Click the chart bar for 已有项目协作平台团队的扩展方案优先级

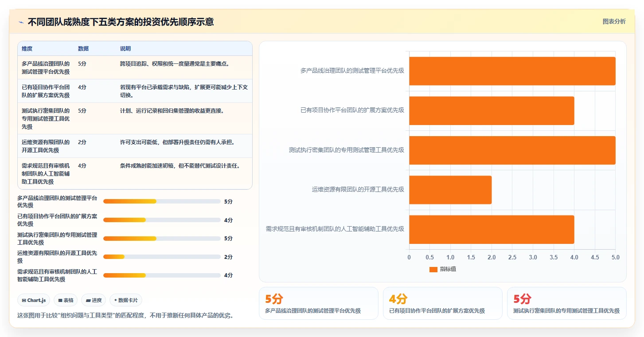pos(492,110)
